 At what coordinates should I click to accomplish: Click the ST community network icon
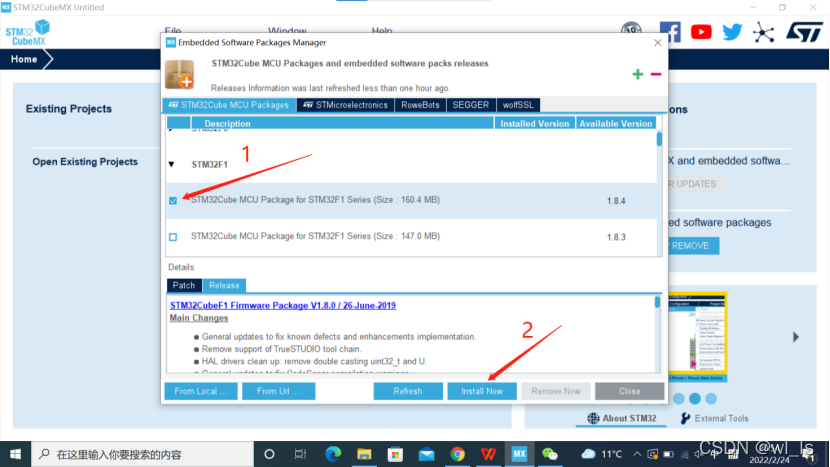763,33
